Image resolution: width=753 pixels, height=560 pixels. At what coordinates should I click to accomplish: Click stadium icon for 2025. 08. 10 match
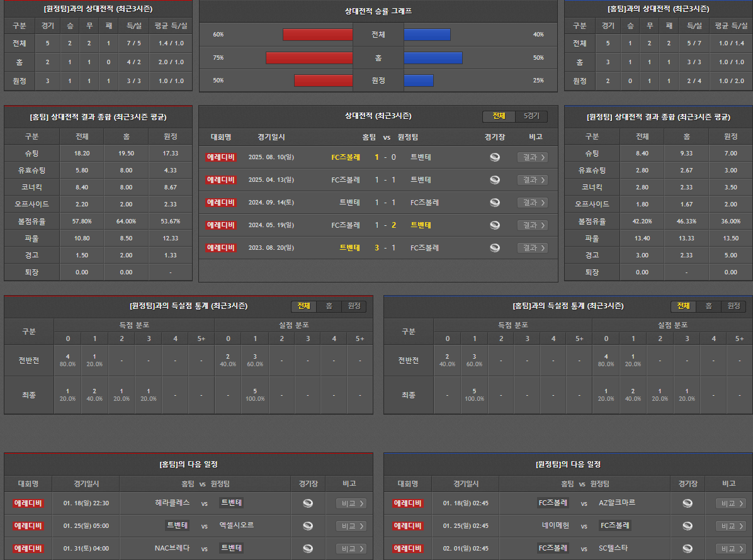click(495, 157)
